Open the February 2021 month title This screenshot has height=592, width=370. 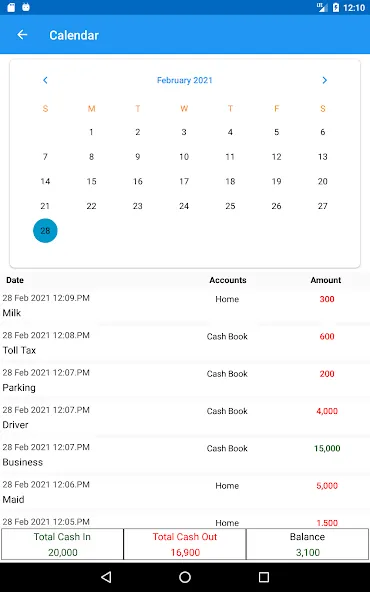pyautogui.click(x=185, y=80)
